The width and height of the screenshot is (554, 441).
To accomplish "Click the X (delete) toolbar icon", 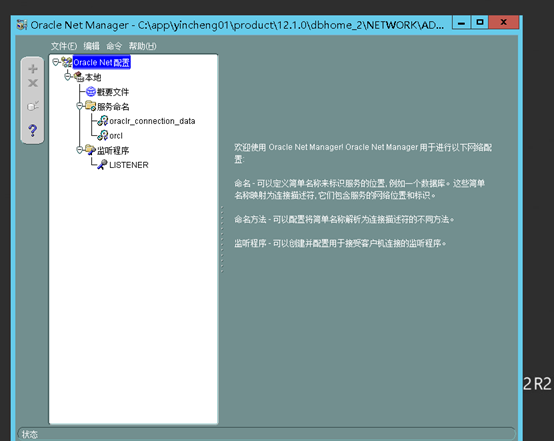I will (33, 83).
